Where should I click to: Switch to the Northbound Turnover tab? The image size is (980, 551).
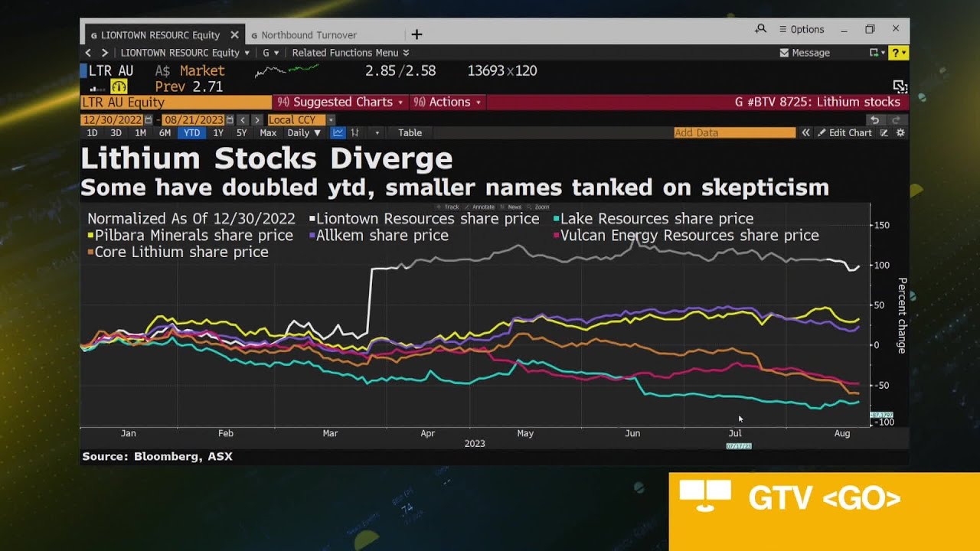(x=309, y=35)
